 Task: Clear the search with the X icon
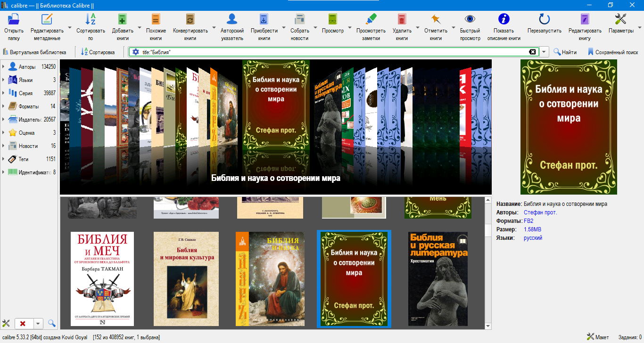click(x=532, y=52)
